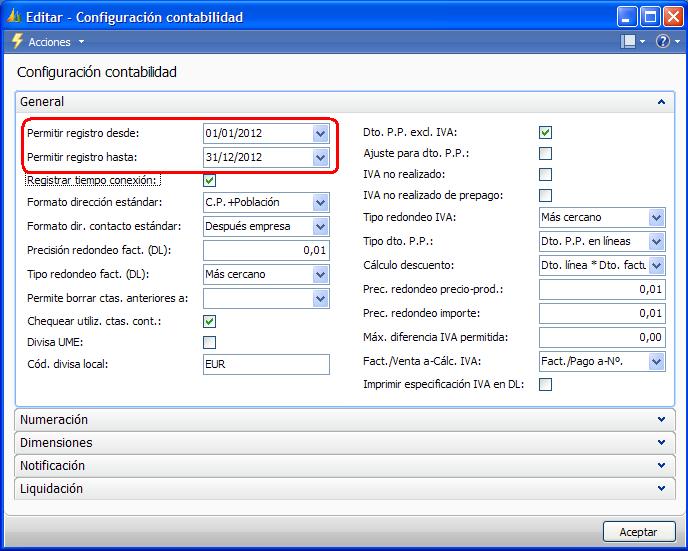This screenshot has height=551, width=688.
Task: Open Cálculo descuento dropdown
Action: click(656, 265)
